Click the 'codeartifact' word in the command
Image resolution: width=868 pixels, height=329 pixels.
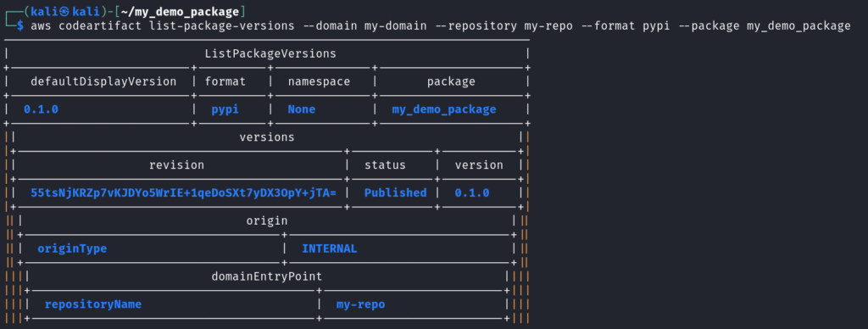click(100, 25)
